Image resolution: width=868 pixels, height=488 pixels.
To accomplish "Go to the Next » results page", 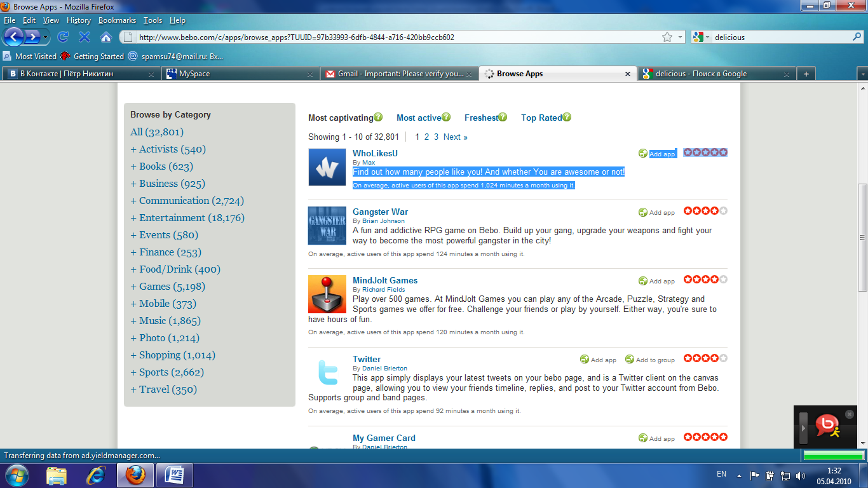I will click(456, 137).
